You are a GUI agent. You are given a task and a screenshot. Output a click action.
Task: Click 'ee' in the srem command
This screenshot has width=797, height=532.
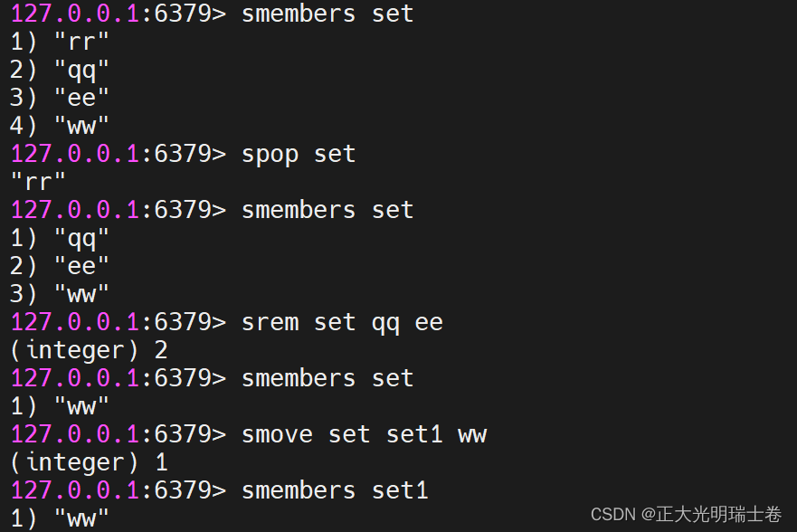click(x=428, y=322)
